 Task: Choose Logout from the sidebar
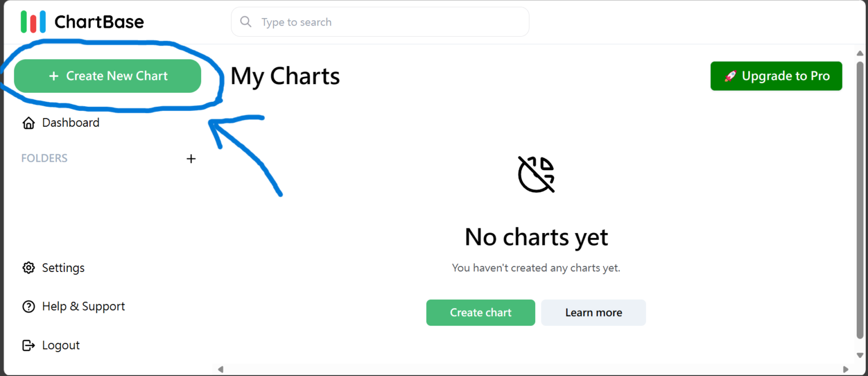60,345
